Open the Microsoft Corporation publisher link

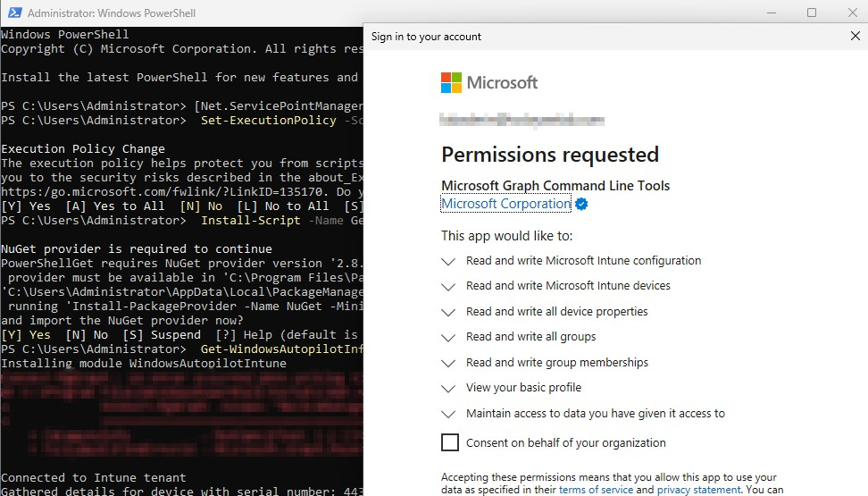(506, 204)
